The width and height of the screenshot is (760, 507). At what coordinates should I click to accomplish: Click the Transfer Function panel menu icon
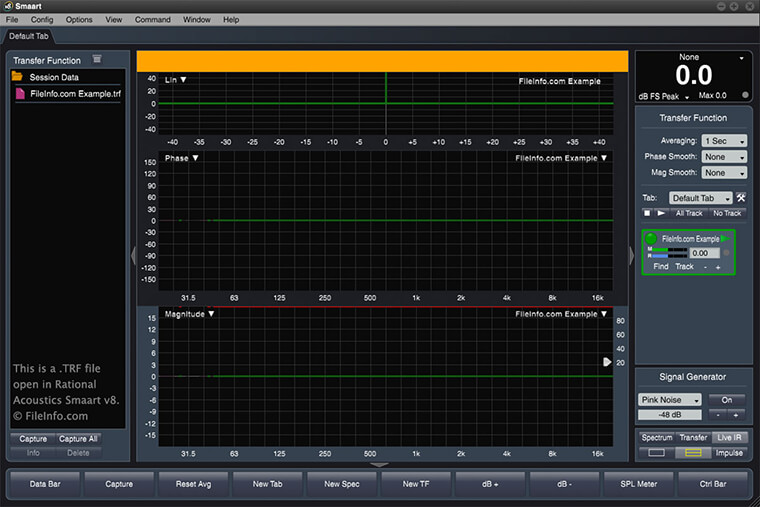[97, 59]
